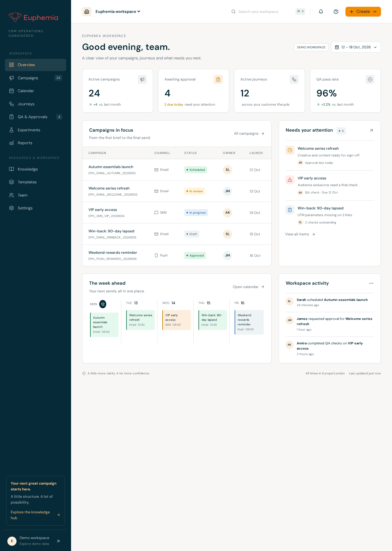Follow the All campaigns link
This screenshot has height=551, width=392.
(x=249, y=133)
